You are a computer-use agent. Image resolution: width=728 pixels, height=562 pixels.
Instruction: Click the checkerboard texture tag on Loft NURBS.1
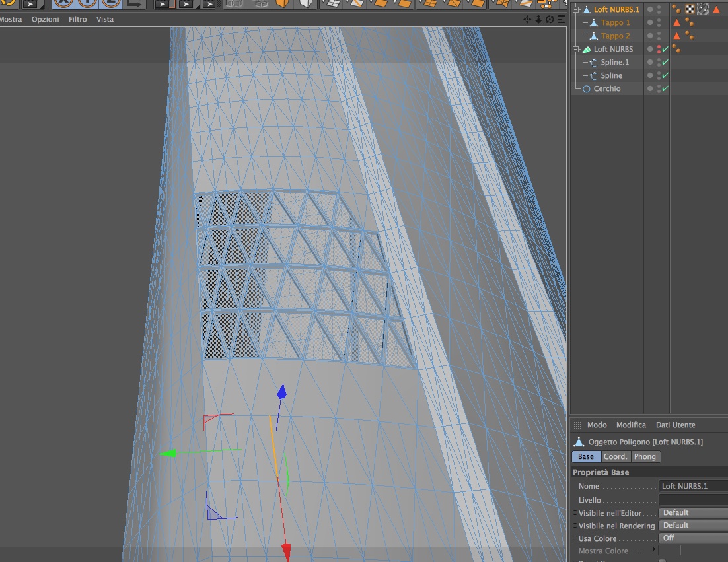tap(690, 9)
